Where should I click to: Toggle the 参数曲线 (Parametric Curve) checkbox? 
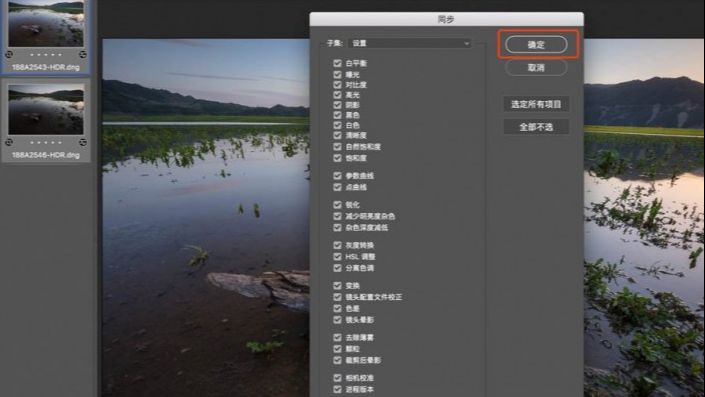tap(338, 176)
